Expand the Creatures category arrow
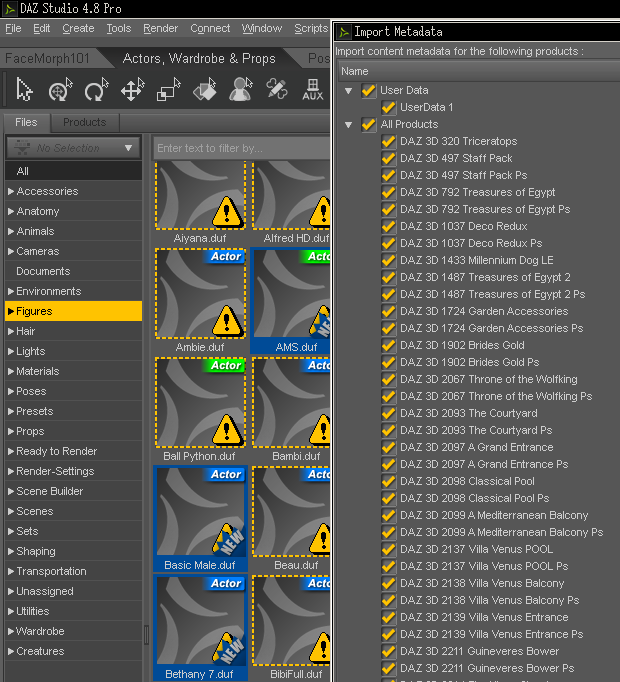620x682 pixels. click(x=11, y=651)
